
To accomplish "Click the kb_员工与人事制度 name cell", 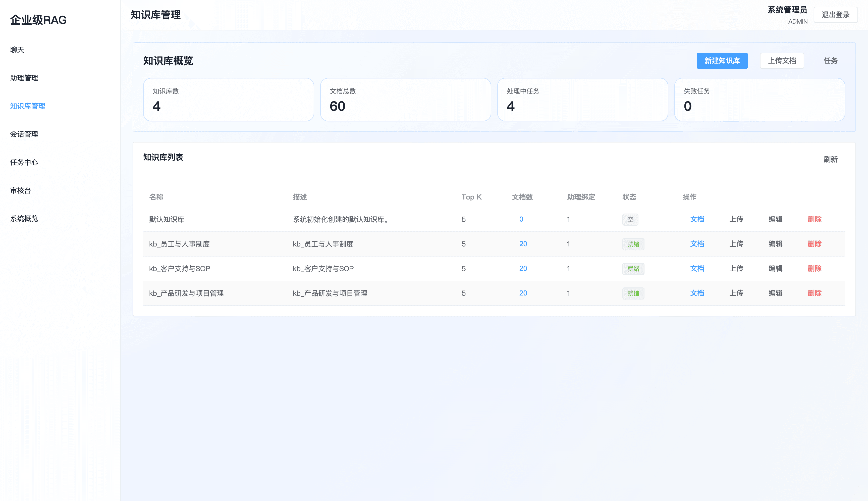I will point(179,244).
